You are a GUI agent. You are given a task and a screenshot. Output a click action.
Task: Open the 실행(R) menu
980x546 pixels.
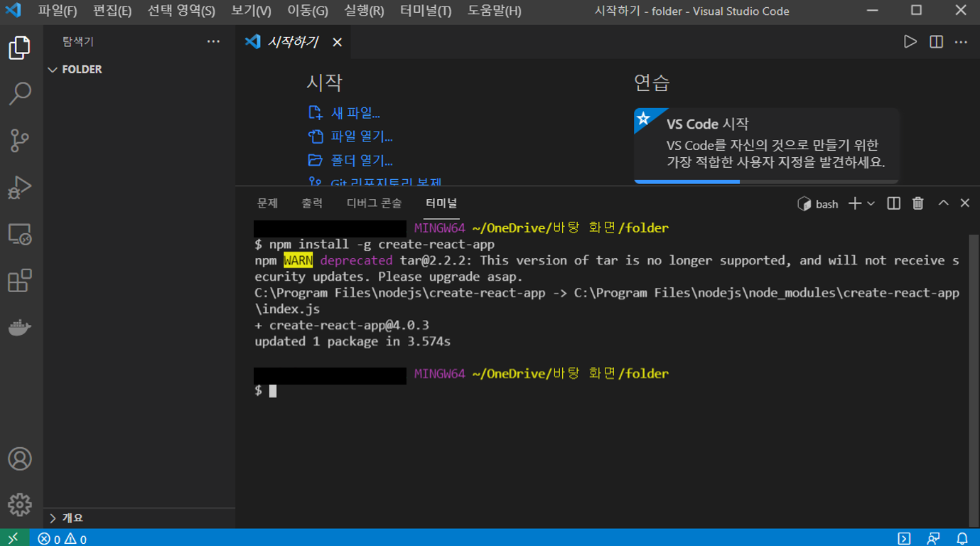click(364, 11)
